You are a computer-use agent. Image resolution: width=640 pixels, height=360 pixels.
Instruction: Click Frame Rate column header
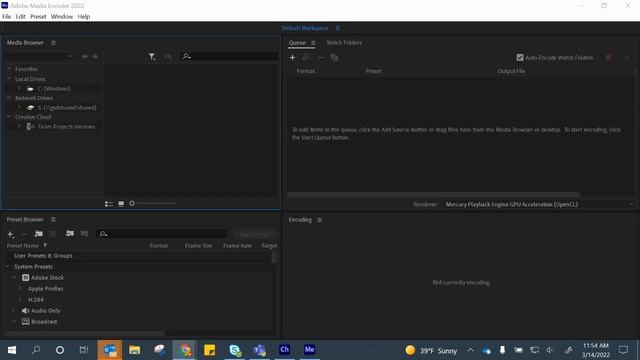(x=237, y=246)
